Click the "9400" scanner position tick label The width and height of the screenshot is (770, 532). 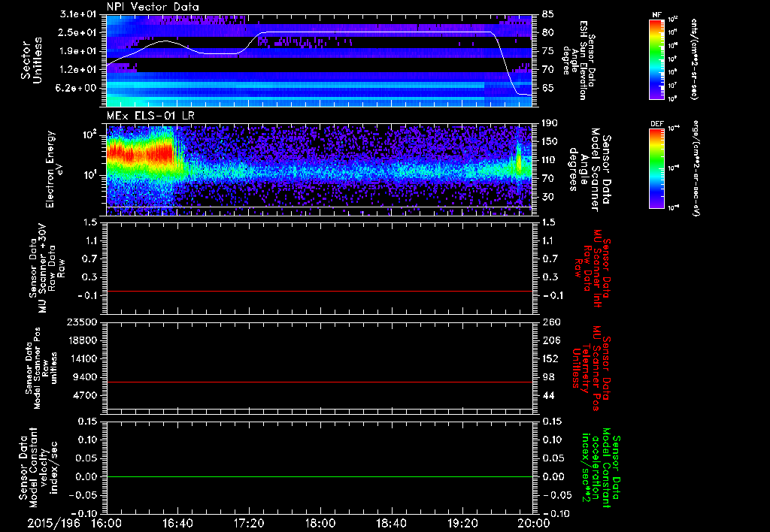[x=84, y=377]
